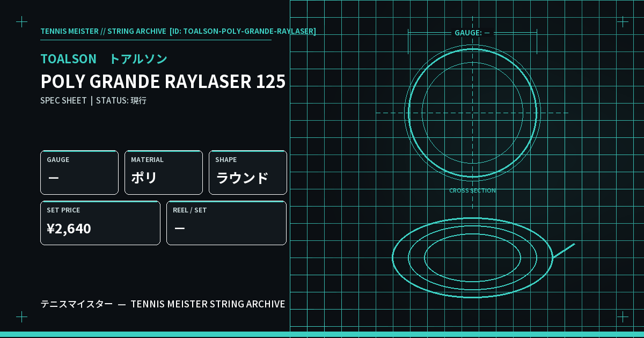
Task: Select the GAUGE spec card
Action: 79,172
